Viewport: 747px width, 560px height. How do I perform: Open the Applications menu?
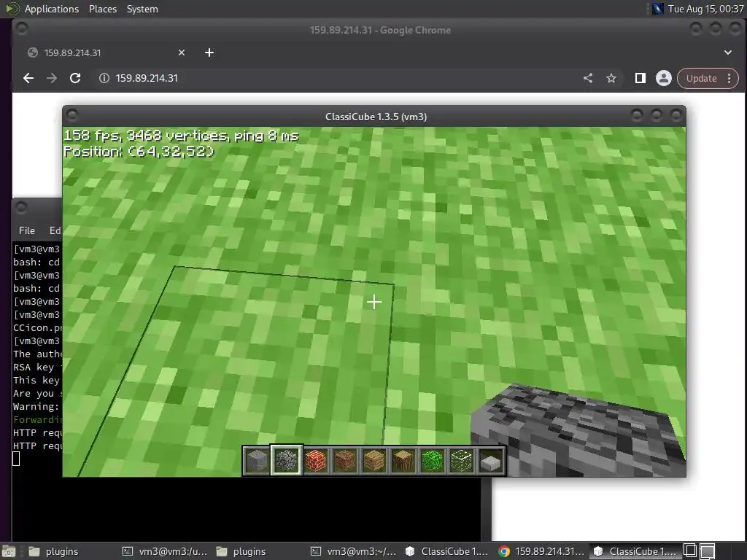pyautogui.click(x=52, y=9)
